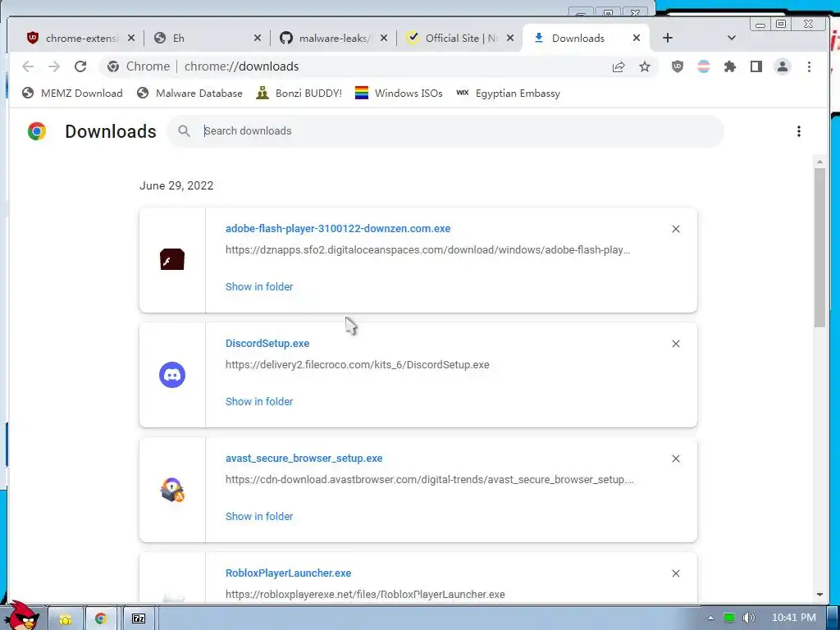Screen dimensions: 840x630
Task: Bookmark this page with the star icon
Action: 645,66
